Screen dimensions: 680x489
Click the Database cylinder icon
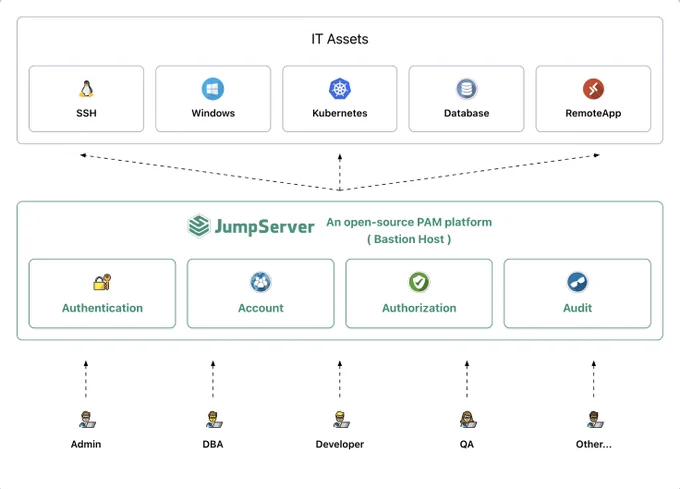pyautogui.click(x=467, y=89)
